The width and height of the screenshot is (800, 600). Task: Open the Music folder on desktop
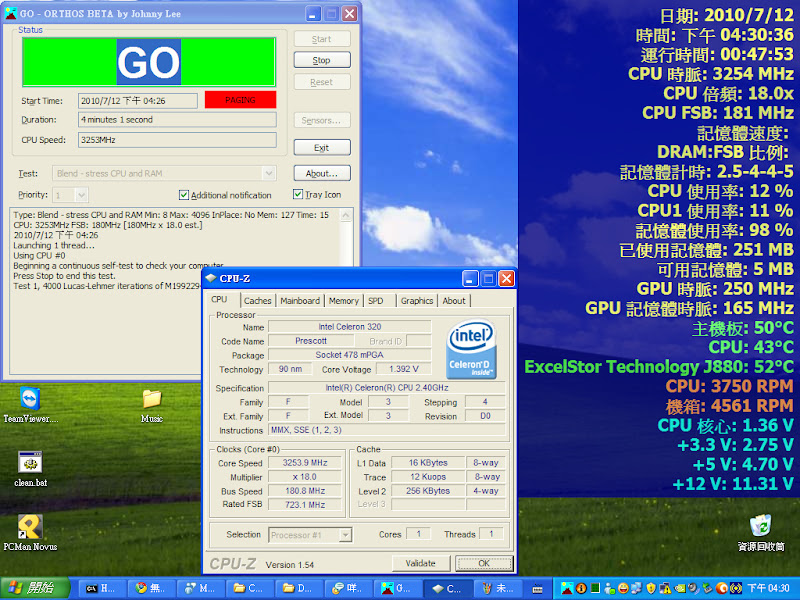click(152, 399)
